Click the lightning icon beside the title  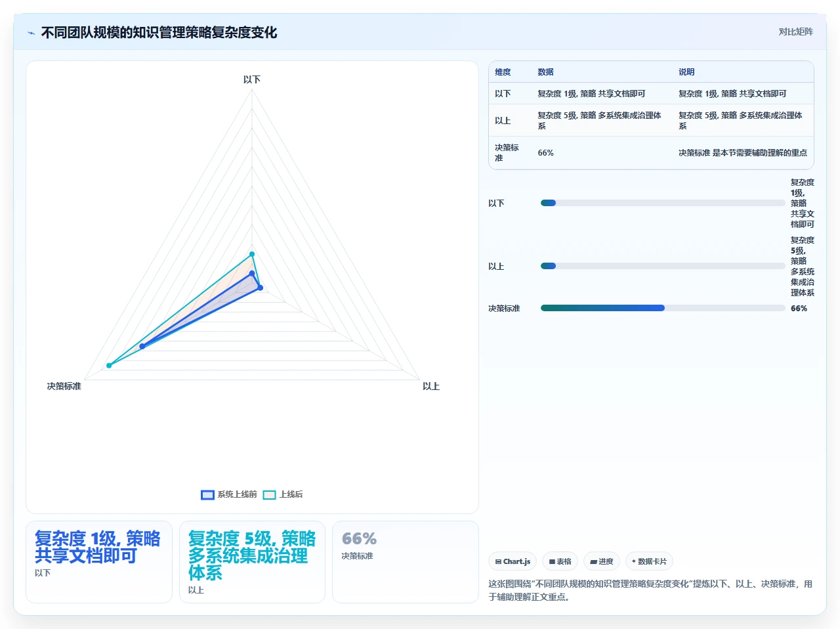[x=31, y=33]
